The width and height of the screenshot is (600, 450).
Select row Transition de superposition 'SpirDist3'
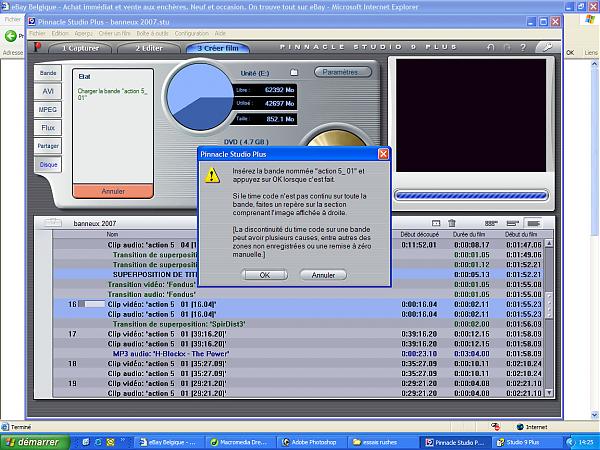298,324
